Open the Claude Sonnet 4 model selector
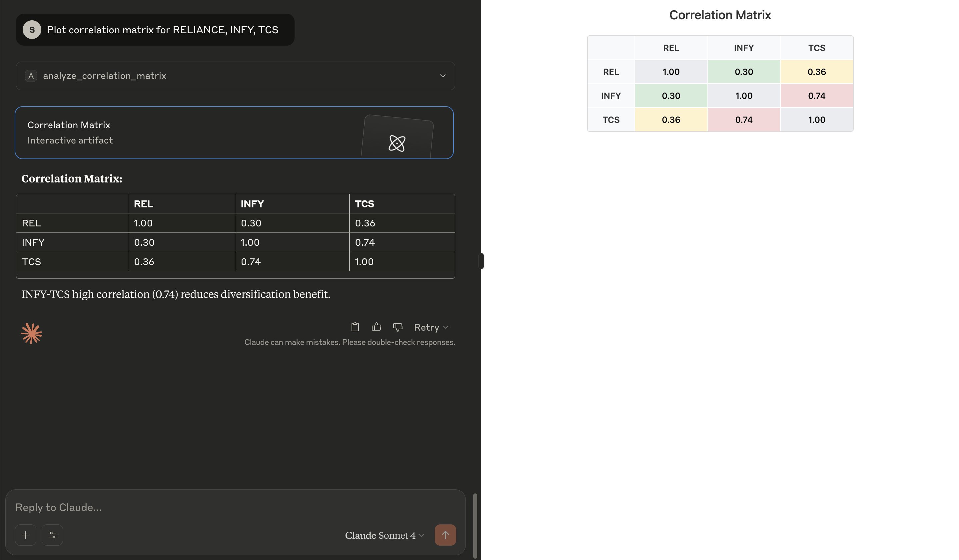The width and height of the screenshot is (959, 560). click(384, 535)
